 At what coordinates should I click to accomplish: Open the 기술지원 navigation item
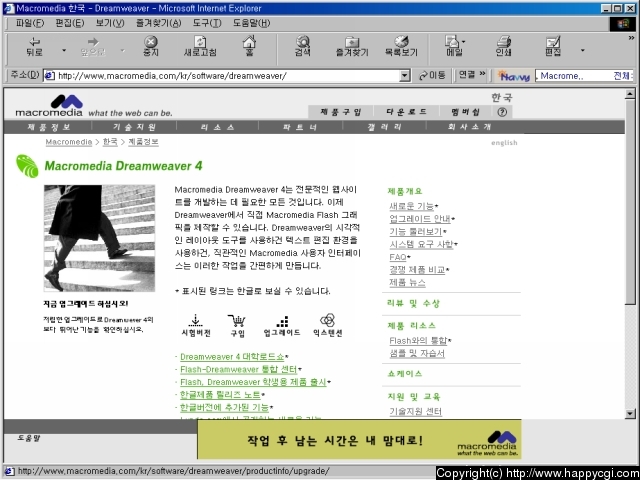click(134, 127)
